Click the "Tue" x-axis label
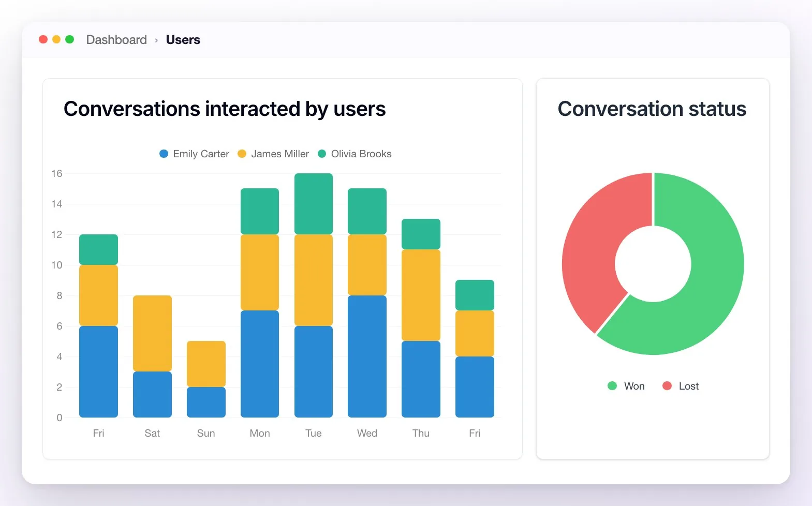 pos(314,433)
